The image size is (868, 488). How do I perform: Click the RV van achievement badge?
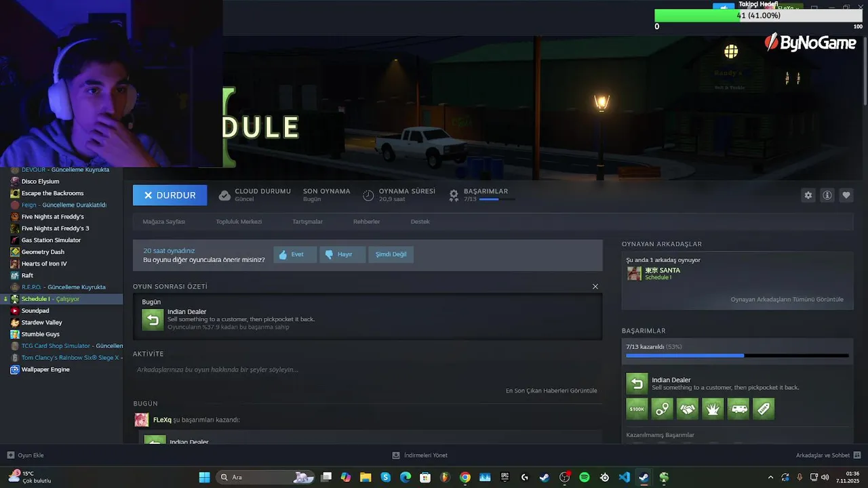[x=738, y=409]
